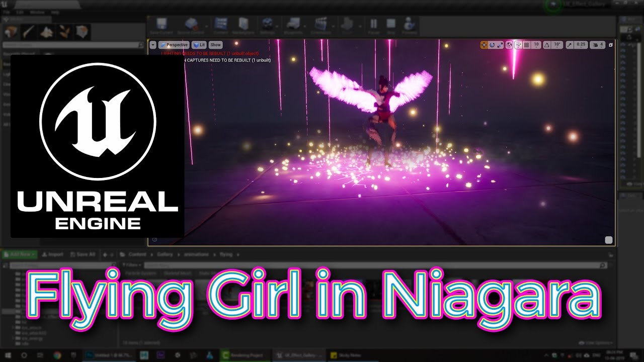Toggle scale snapping in viewport
644x362 pixels.
point(570,45)
